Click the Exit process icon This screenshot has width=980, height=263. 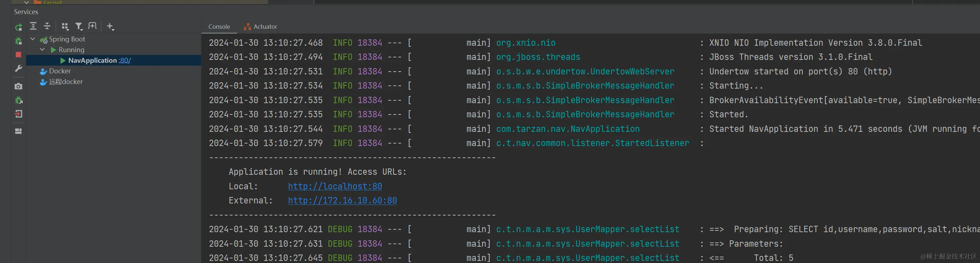(18, 114)
